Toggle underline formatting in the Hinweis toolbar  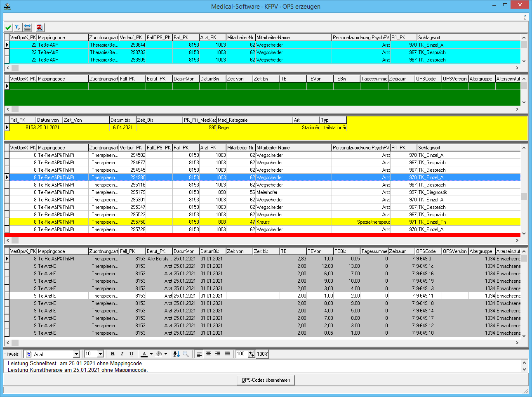pos(132,354)
